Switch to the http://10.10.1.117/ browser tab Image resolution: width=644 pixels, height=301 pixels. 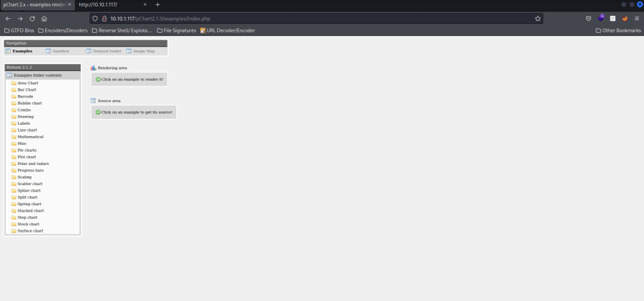[98, 4]
